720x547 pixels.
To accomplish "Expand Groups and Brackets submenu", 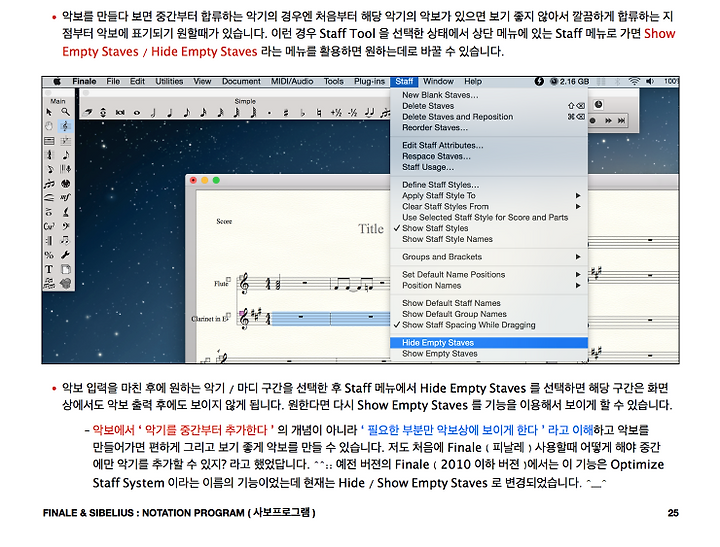I will (x=489, y=257).
